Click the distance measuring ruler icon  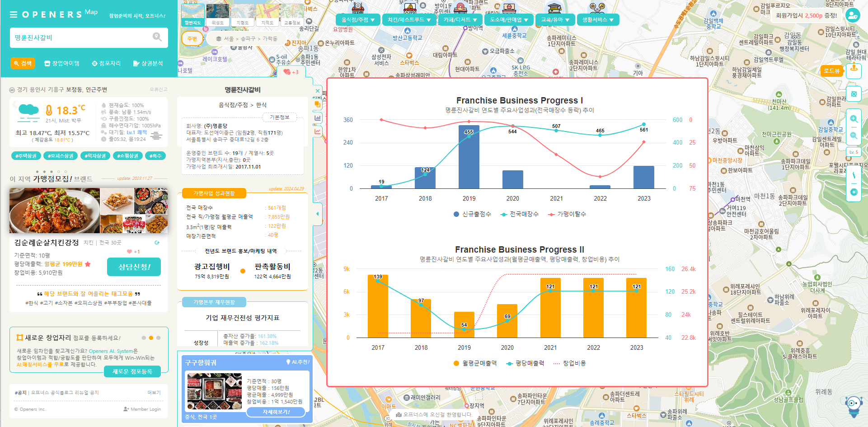click(854, 175)
